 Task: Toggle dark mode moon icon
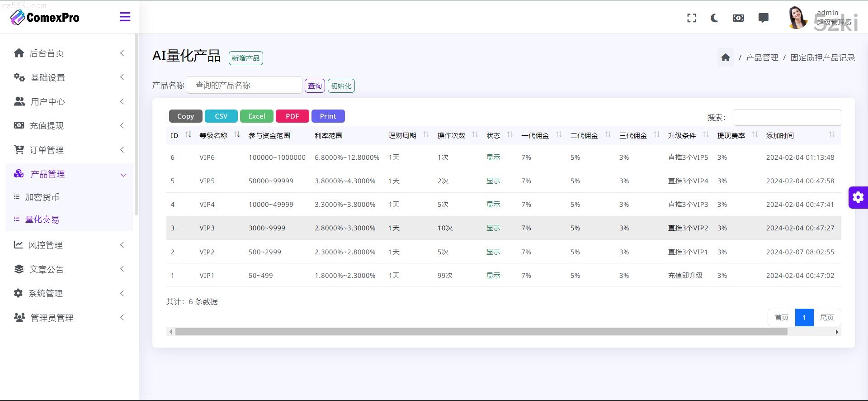(x=714, y=18)
